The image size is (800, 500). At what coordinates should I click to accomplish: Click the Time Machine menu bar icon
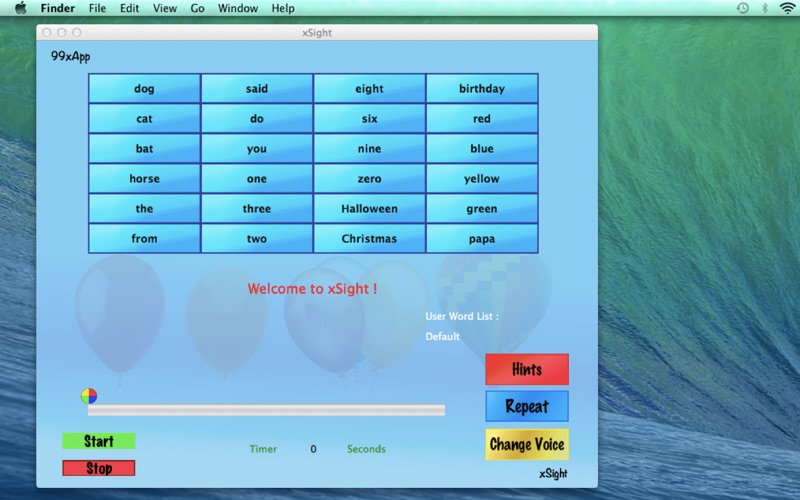pyautogui.click(x=743, y=8)
